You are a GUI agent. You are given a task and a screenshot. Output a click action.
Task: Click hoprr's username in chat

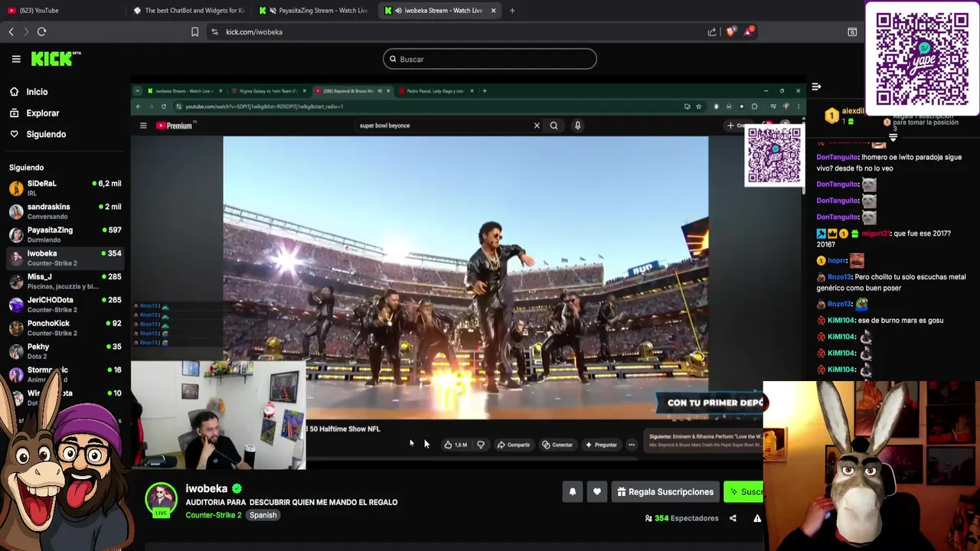836,261
